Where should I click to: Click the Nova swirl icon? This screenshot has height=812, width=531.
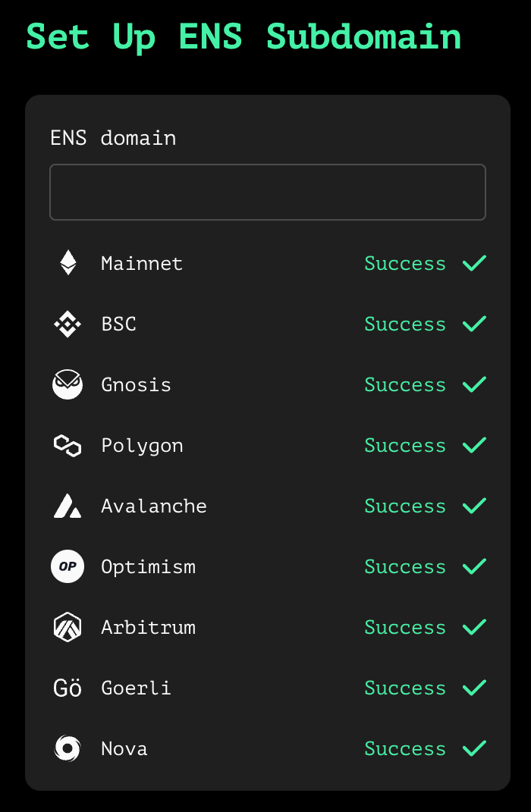pos(68,748)
